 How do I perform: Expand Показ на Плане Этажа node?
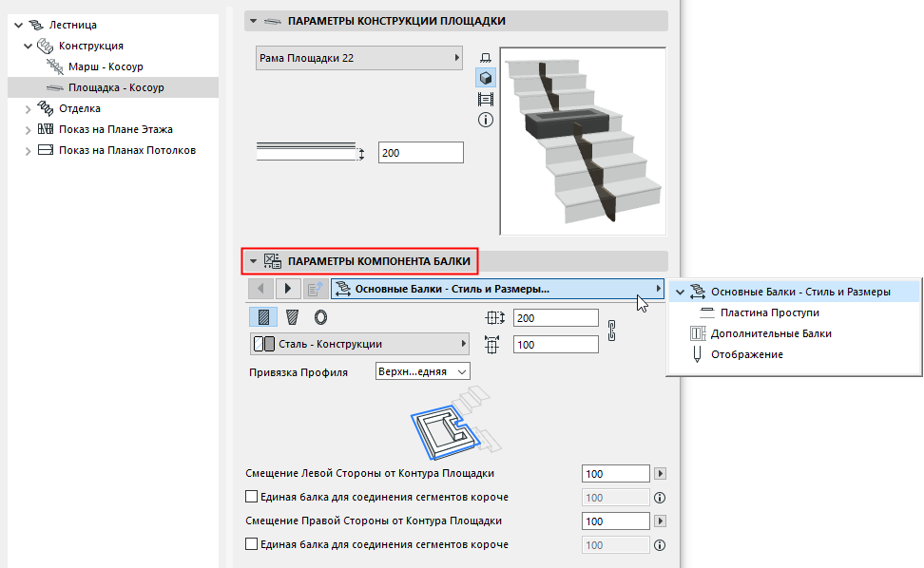coord(28,130)
